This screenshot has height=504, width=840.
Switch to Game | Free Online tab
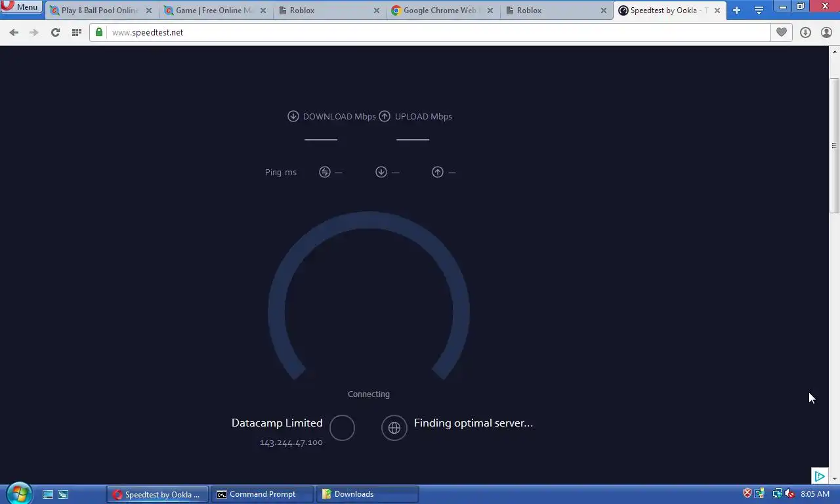click(x=214, y=10)
